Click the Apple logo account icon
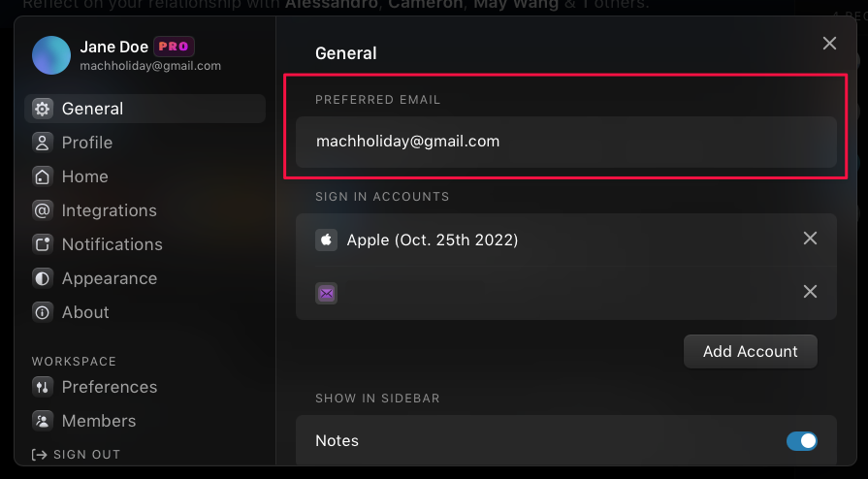Viewport: 868px width, 479px height. 327,239
